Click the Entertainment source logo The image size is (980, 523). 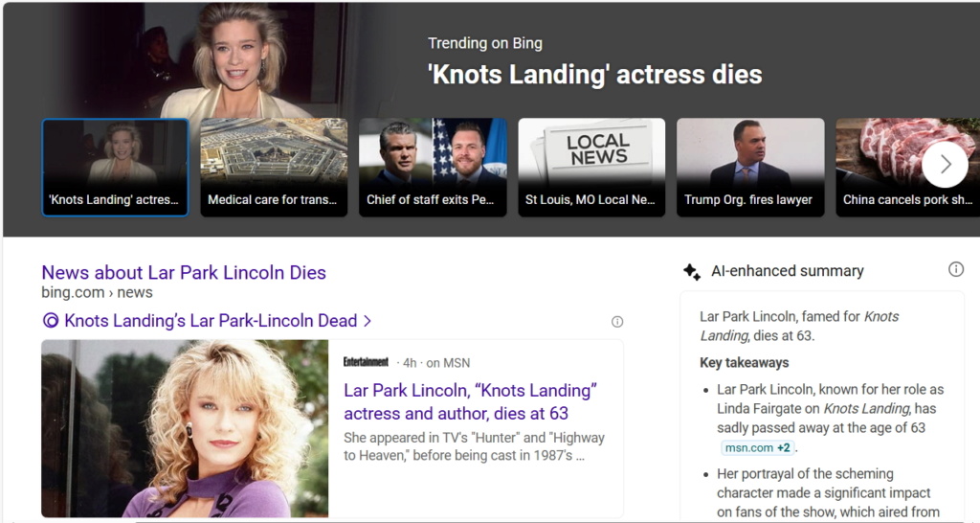(x=366, y=361)
